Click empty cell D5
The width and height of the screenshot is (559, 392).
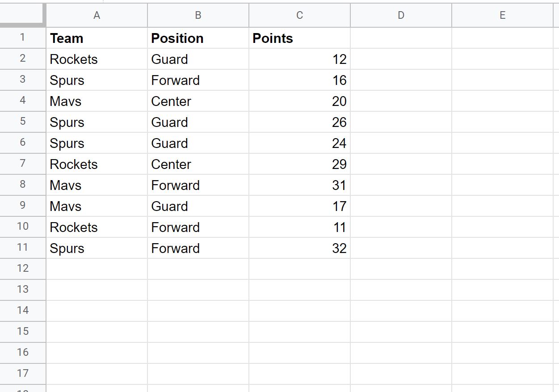click(401, 122)
